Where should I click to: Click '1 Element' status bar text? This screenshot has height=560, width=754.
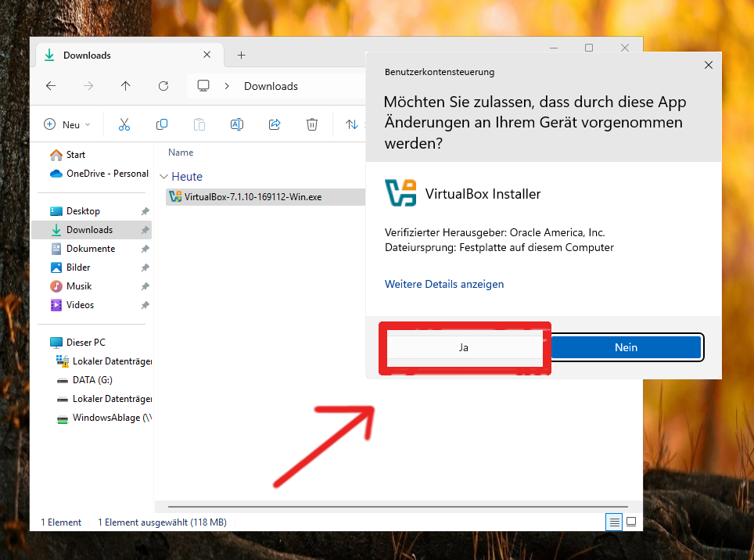(61, 522)
